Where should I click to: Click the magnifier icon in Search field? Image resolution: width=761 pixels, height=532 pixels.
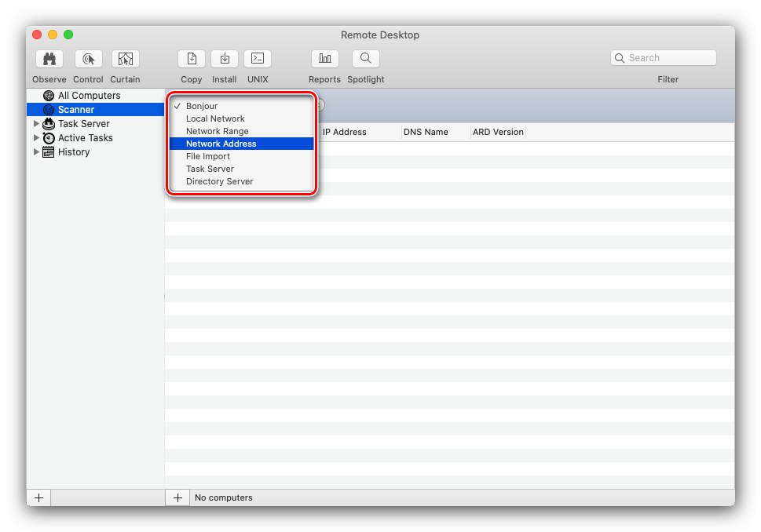tap(620, 58)
